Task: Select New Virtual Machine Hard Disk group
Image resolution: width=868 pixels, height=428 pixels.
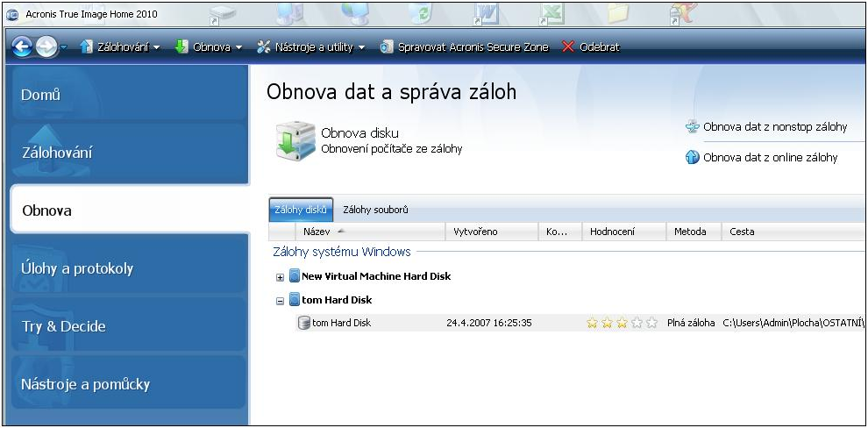Action: 376,275
